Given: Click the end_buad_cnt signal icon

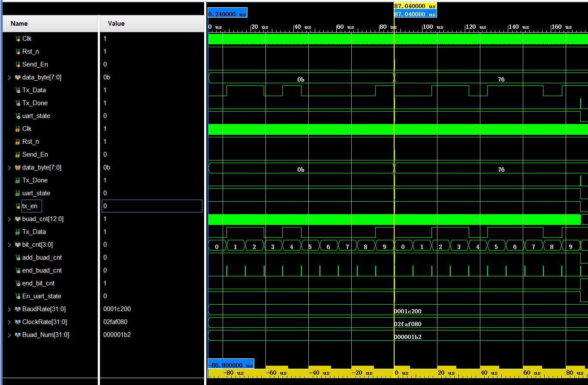Looking at the screenshot, I should [18, 270].
